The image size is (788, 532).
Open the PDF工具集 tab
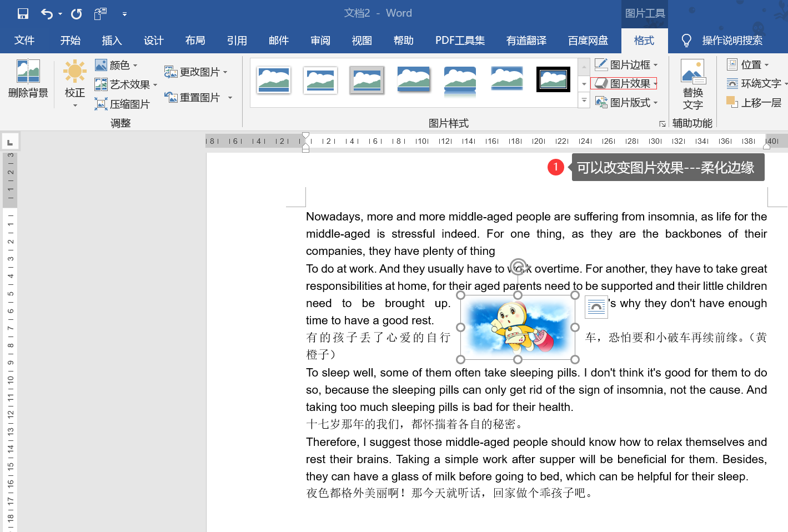pos(460,41)
